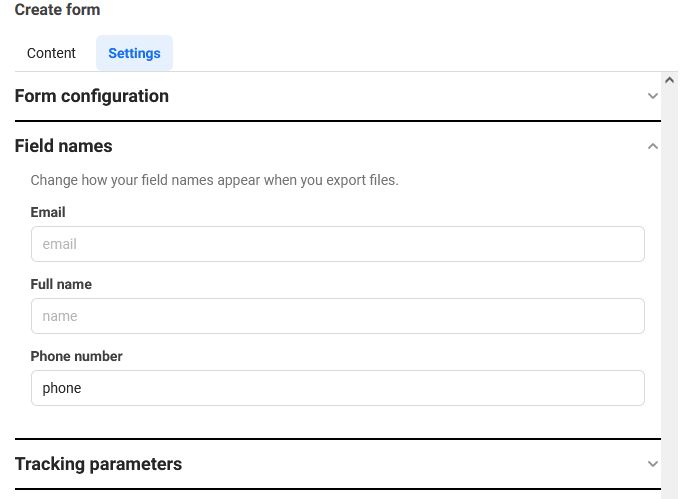Focus the Phone number input box
This screenshot has width=682, height=499.
click(338, 388)
